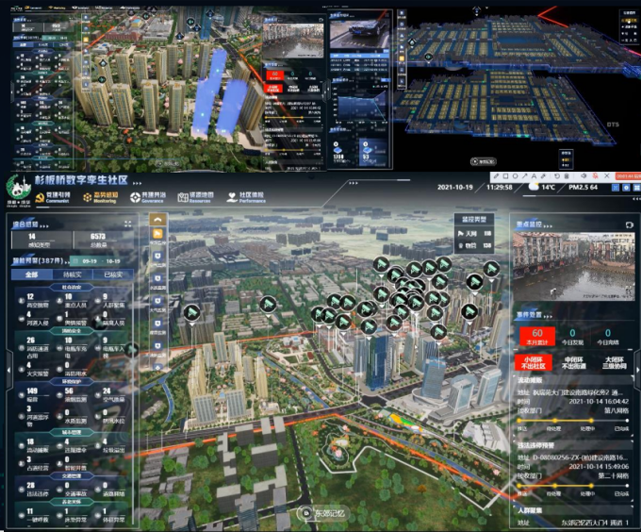Click the weather temperature indicator icon
Screen dimensions: 641x532
(532, 187)
